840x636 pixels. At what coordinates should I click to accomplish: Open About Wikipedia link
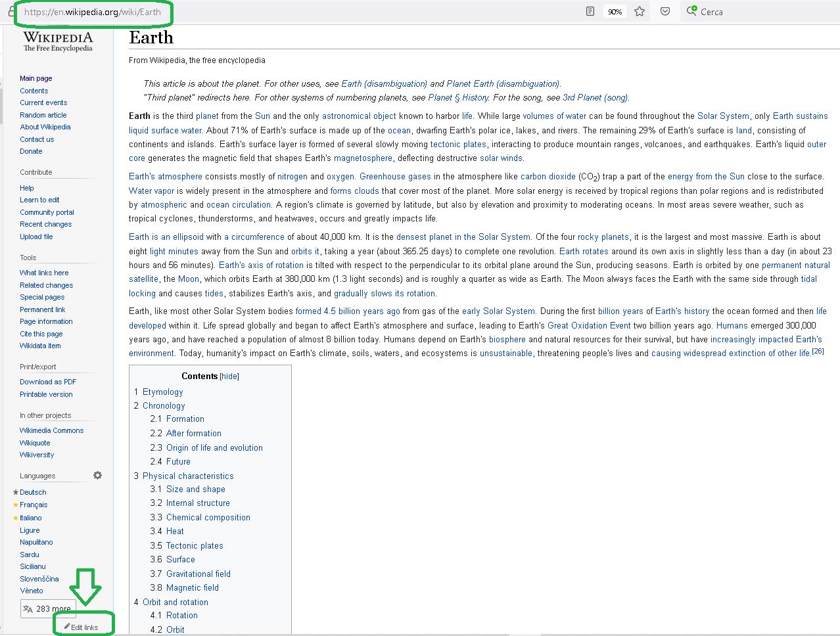coord(45,127)
